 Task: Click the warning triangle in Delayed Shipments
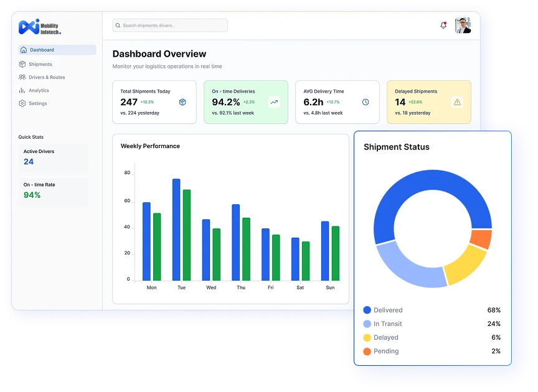[x=457, y=102]
